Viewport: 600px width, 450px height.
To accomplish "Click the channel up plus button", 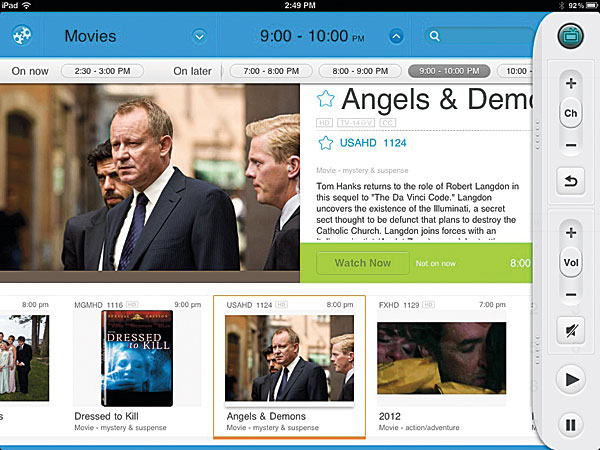I will pyautogui.click(x=571, y=83).
